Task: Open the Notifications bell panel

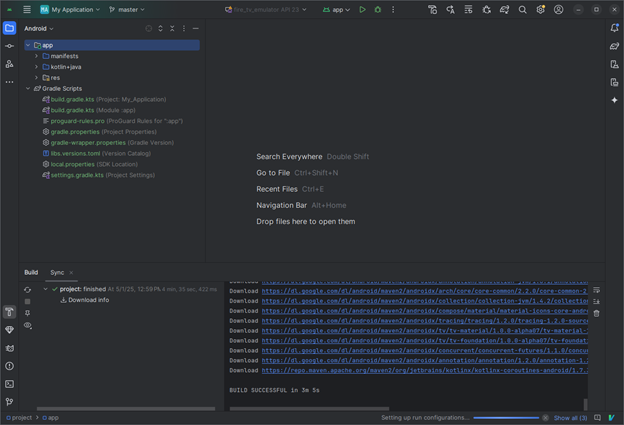Action: (x=614, y=28)
